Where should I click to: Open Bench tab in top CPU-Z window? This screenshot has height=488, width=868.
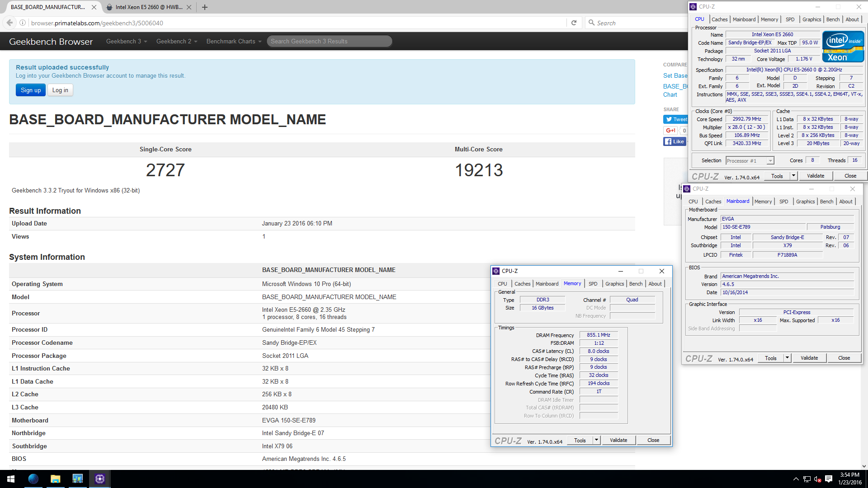833,19
